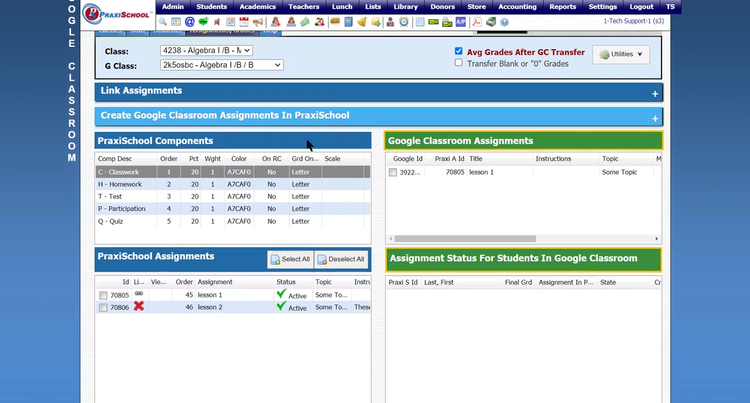Click the cash register icon
Image resolution: width=750 pixels, height=403 pixels.
491,22
